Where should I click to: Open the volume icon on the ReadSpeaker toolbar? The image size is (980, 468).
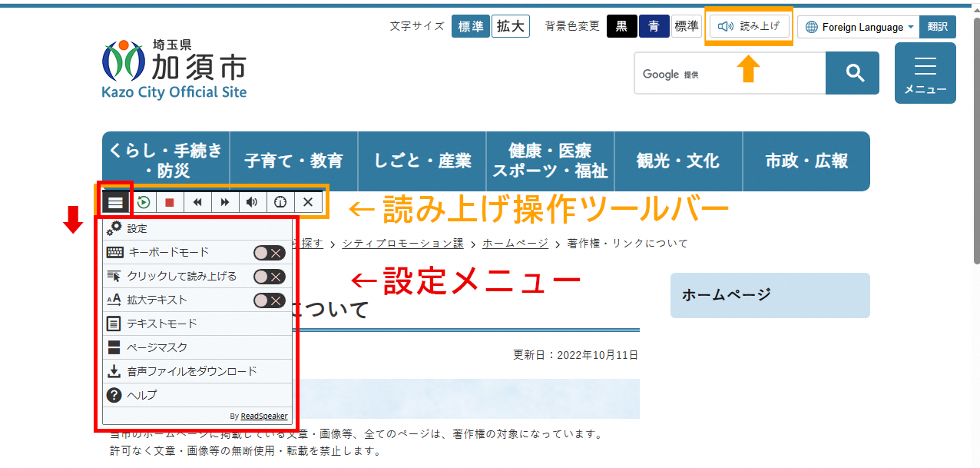point(252,201)
